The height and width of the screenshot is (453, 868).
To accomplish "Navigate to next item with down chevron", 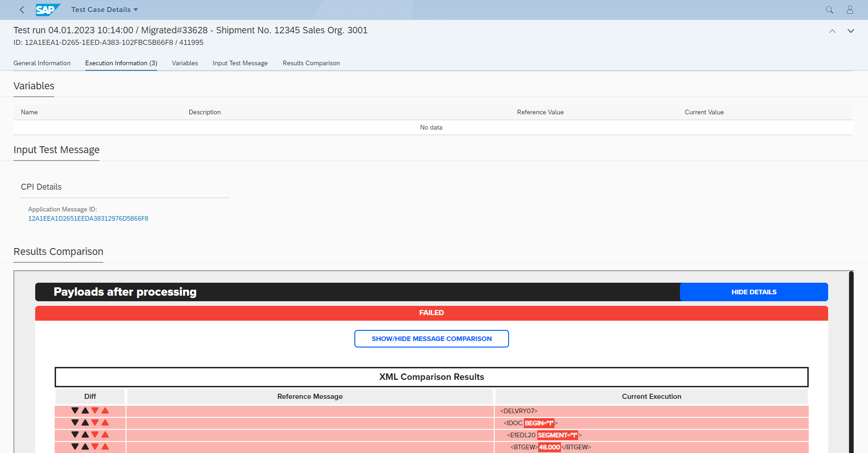I will pos(850,31).
